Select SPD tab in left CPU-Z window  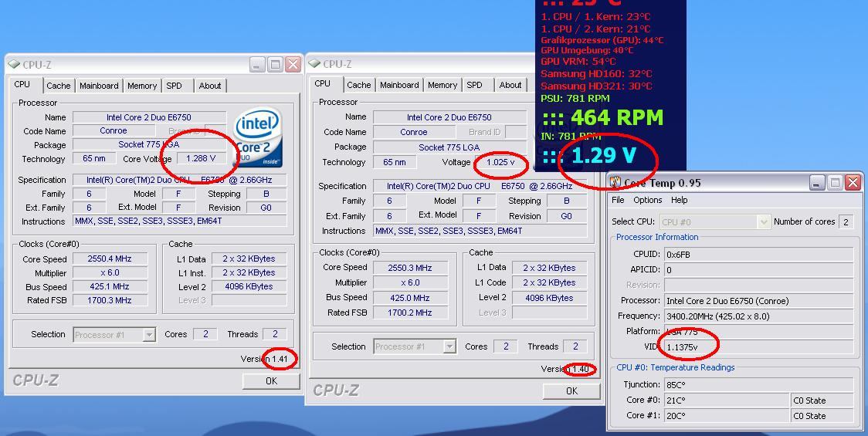[x=174, y=86]
